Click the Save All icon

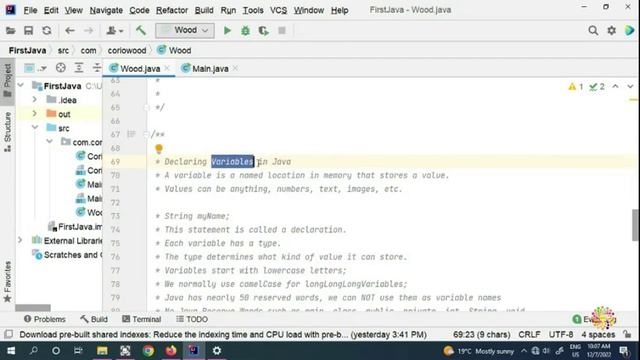click(x=28, y=31)
